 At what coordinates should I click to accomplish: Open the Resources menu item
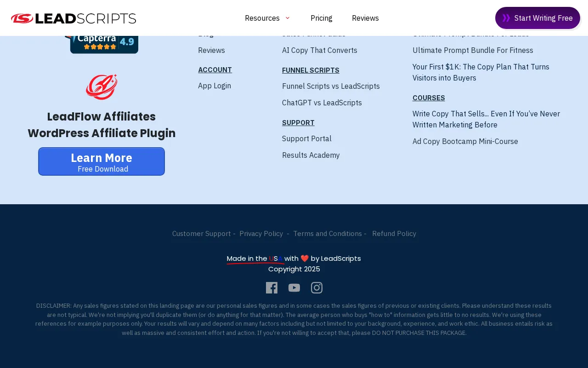(x=262, y=18)
